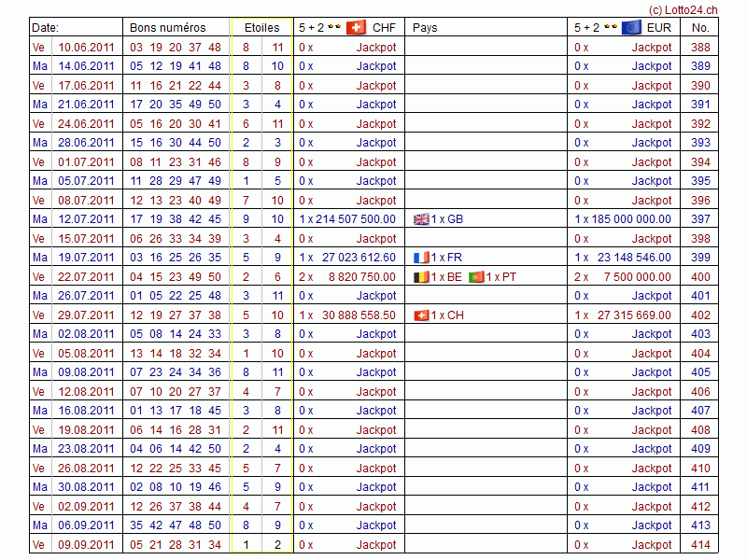Image resolution: width=747 pixels, height=560 pixels.
Task: Click the stars icon in the CHF header
Action: pos(334,27)
